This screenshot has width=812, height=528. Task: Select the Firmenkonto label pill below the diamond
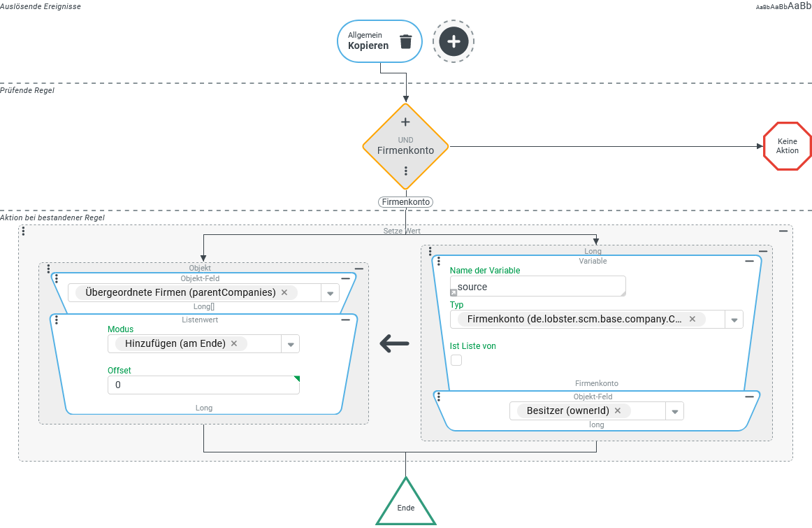tap(405, 202)
